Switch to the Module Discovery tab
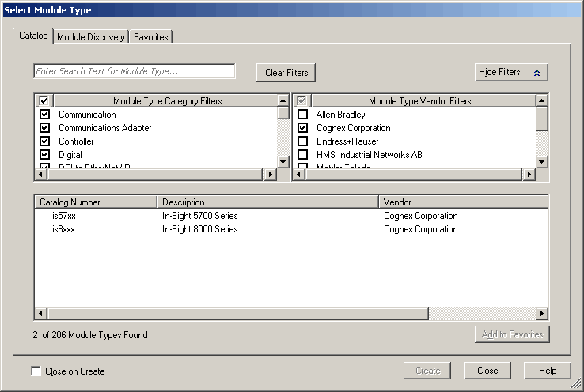The image size is (584, 392). [x=91, y=37]
